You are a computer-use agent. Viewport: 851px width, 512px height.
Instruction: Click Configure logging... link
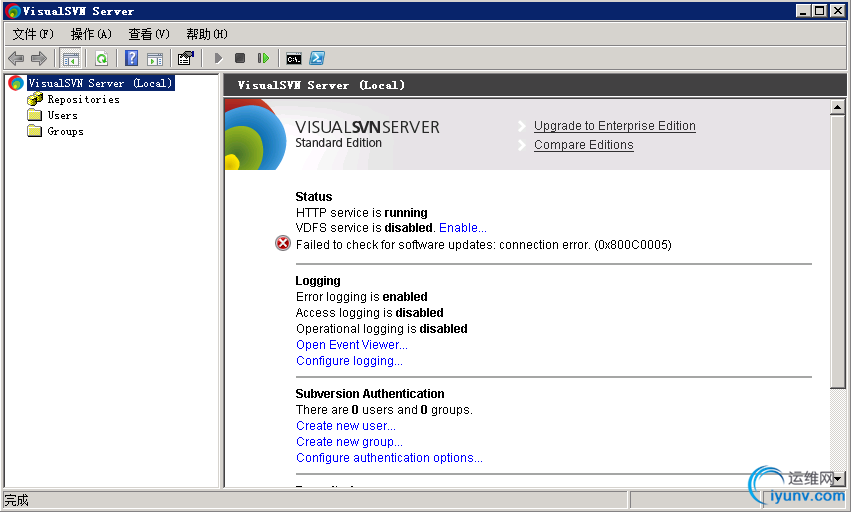[350, 361]
